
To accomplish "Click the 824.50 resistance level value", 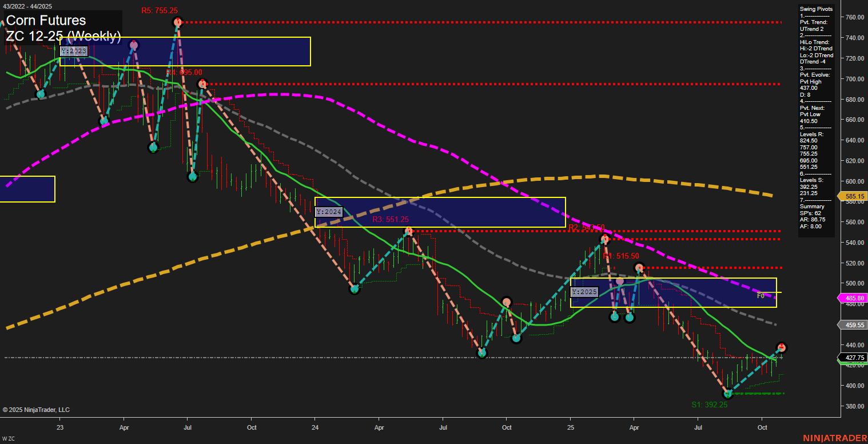I will point(809,141).
